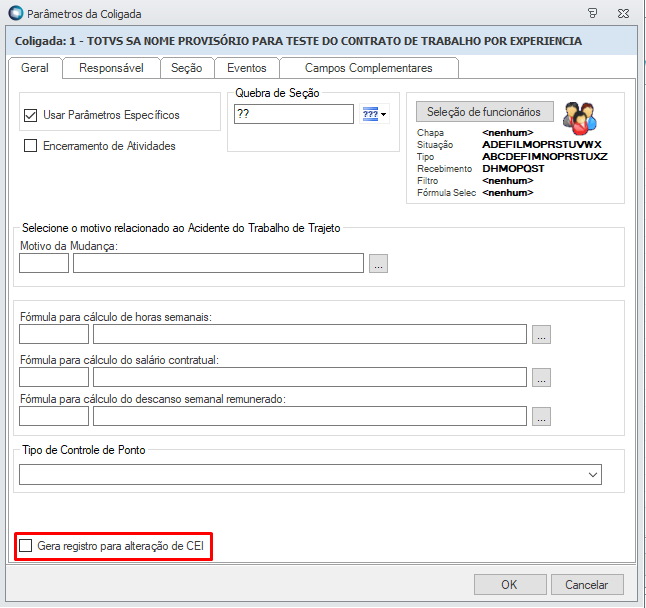Click the employees group icon

tap(580, 119)
